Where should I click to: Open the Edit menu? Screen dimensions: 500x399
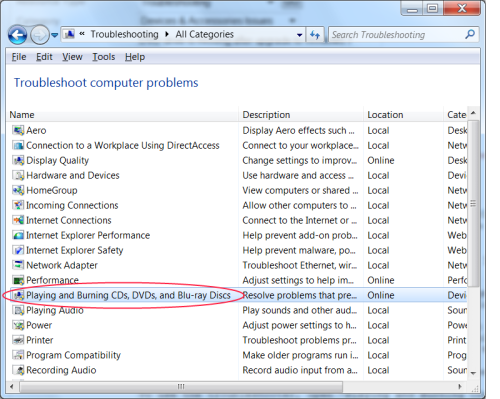click(44, 57)
